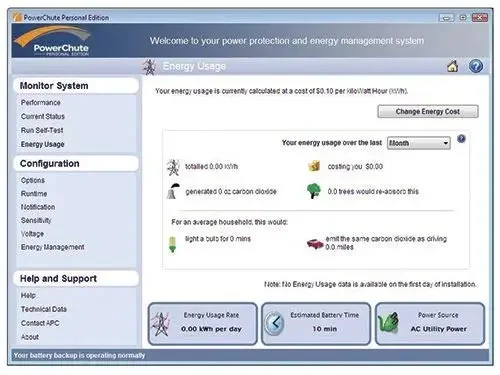500x375 pixels.
Task: Open Performance under Monitor System
Action: [x=41, y=103]
